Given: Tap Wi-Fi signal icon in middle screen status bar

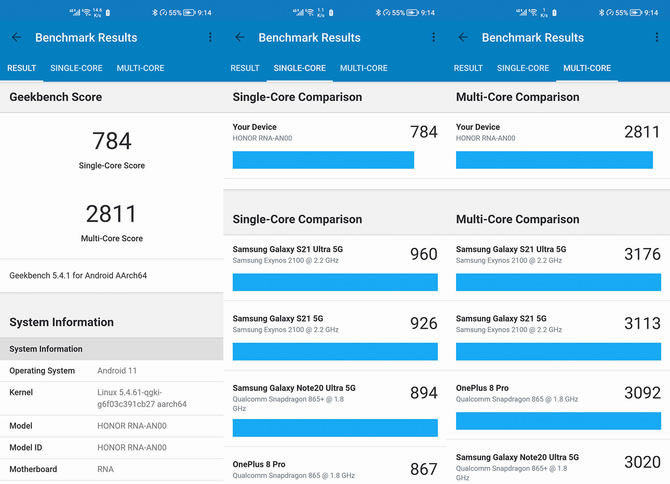Looking at the screenshot, I should click(310, 12).
